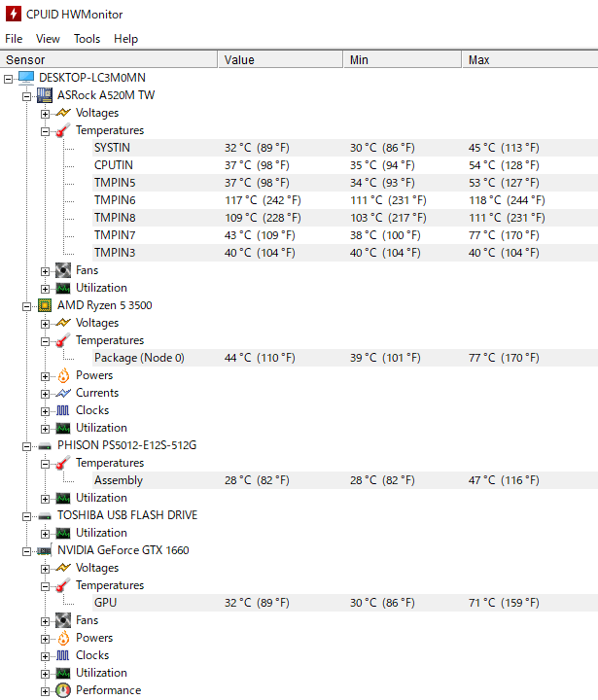This screenshot has height=700, width=598.
Task: Collapse the AMD Ryzen 5 3500 node
Action: point(27,306)
